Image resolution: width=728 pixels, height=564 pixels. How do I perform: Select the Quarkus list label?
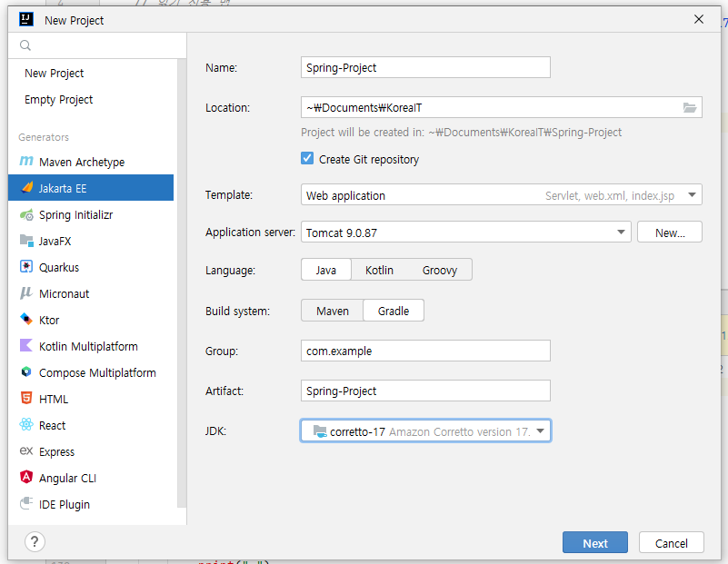pyautogui.click(x=59, y=268)
